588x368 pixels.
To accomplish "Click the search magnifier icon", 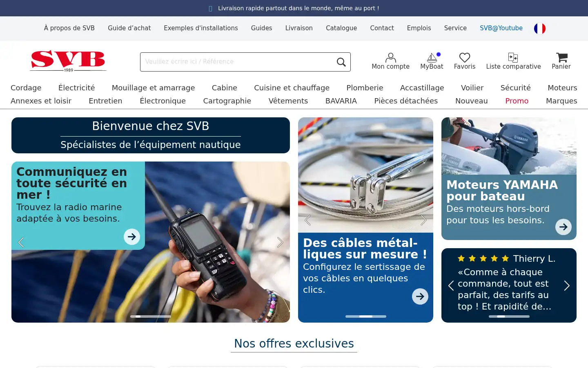I will [x=341, y=62].
